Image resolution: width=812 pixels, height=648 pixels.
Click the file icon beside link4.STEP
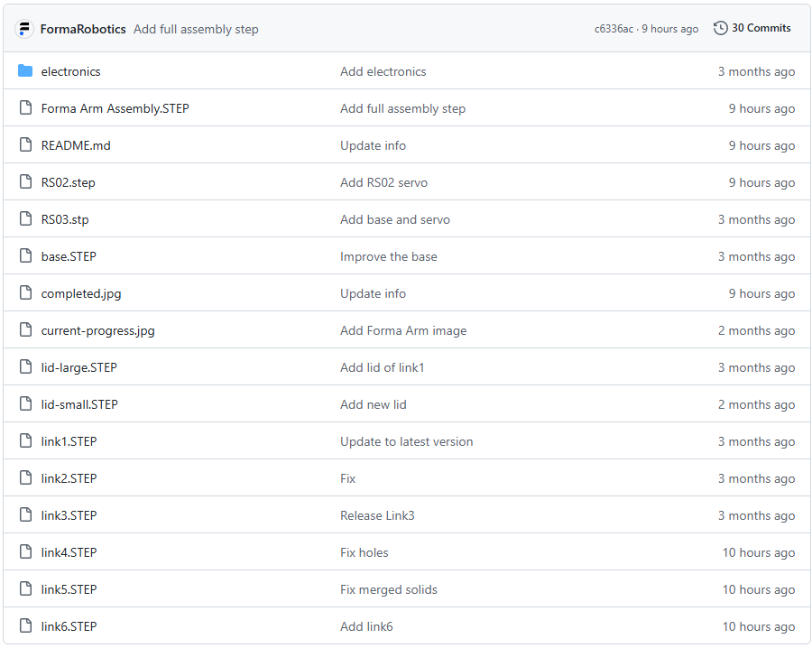tap(25, 552)
